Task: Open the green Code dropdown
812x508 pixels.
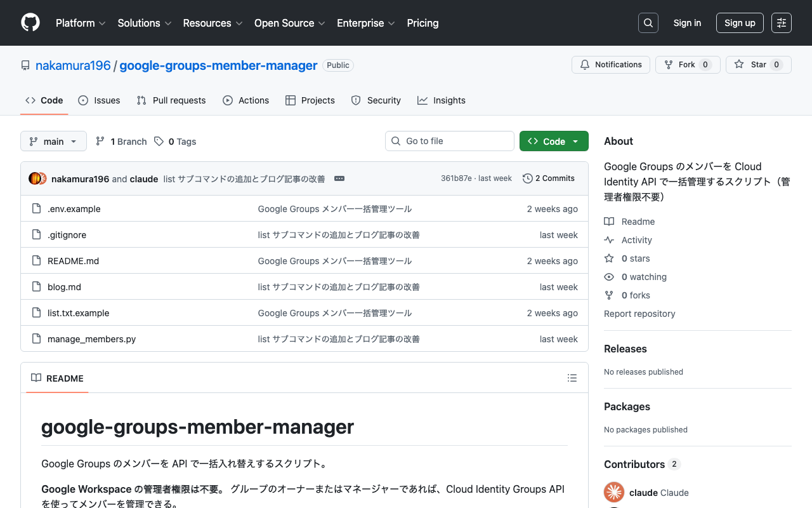Action: 553,141
